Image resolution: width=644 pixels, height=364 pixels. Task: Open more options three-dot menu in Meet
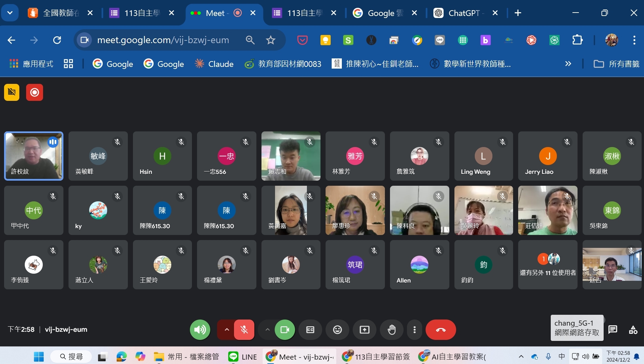pos(414,329)
